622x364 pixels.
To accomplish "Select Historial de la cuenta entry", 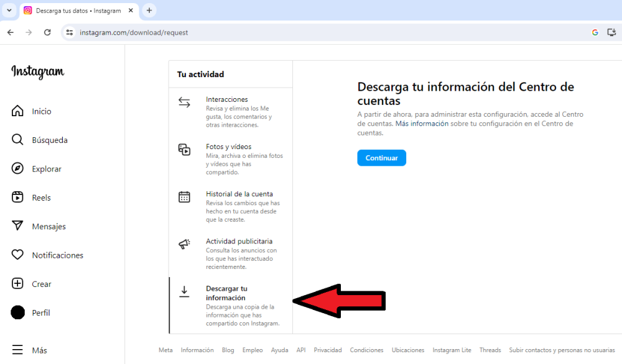I will pos(231,206).
